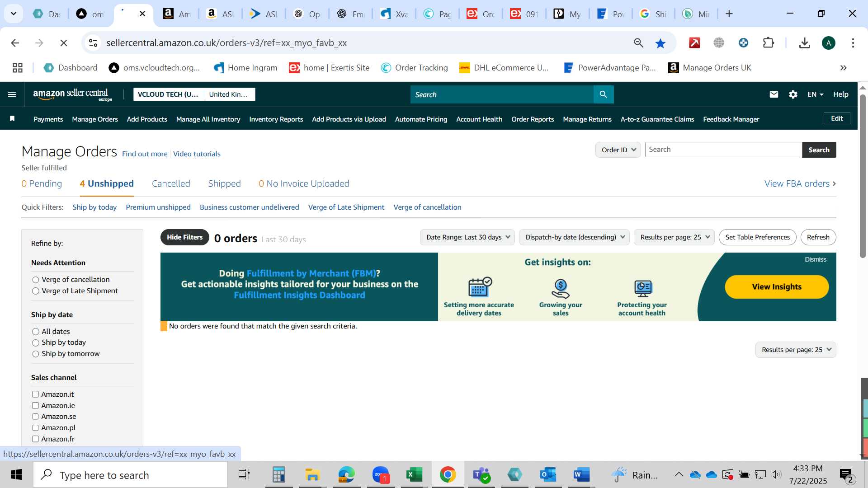The height and width of the screenshot is (488, 868).
Task: Open the Order ID search type dropdown
Action: [x=618, y=150]
